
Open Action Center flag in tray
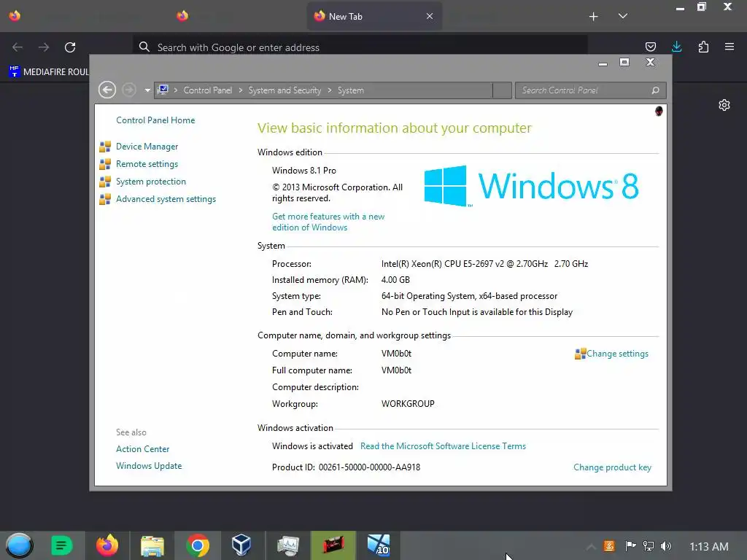point(630,546)
